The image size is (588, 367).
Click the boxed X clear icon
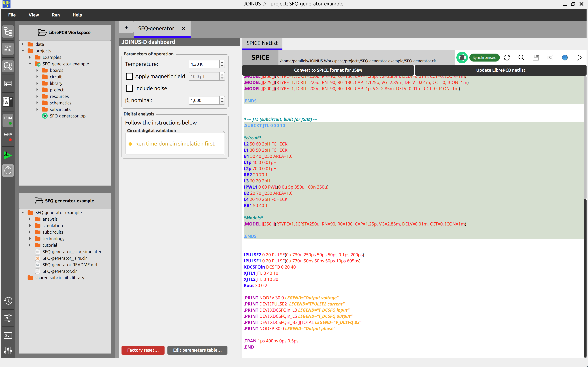550,58
